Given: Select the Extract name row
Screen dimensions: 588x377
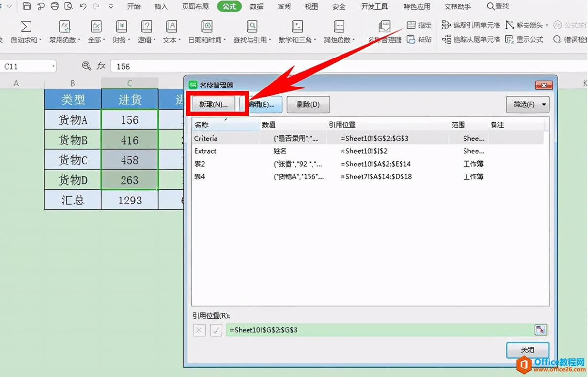Looking at the screenshot, I should [368, 151].
